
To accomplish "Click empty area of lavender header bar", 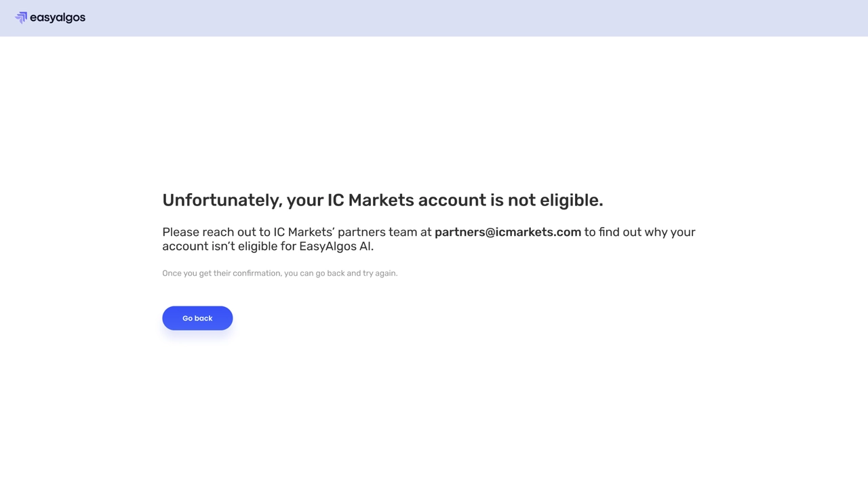I will pos(475,18).
